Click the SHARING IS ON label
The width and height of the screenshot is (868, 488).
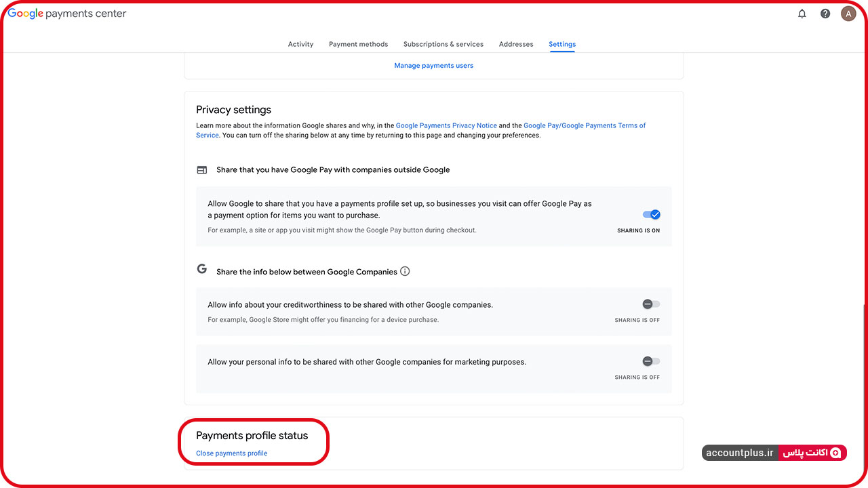click(639, 230)
